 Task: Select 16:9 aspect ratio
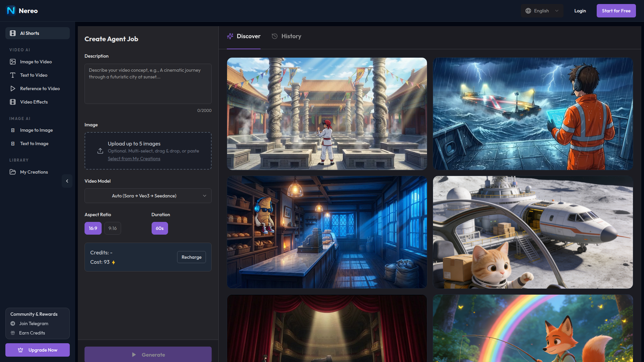pos(93,228)
